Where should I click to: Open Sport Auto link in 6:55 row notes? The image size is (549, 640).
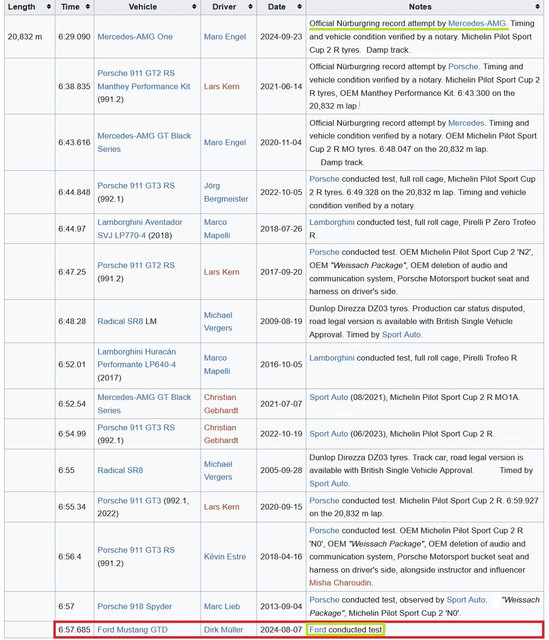point(329,484)
